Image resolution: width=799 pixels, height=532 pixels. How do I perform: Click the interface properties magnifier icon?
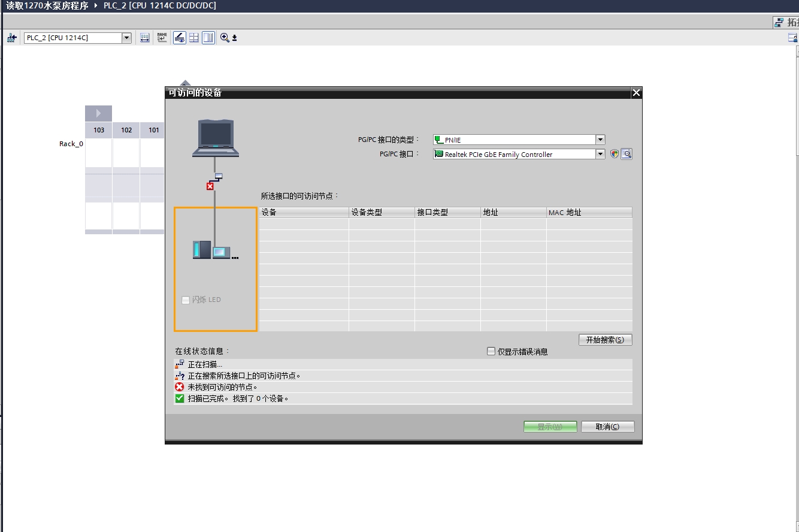(627, 154)
